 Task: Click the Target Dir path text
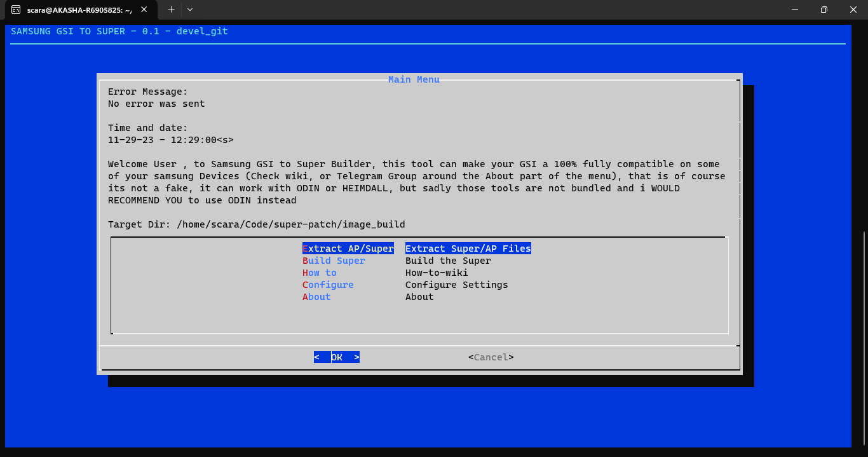click(x=257, y=224)
